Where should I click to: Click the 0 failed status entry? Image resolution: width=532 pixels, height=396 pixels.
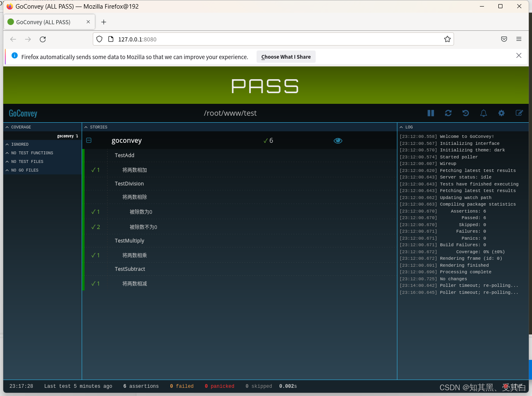point(182,386)
